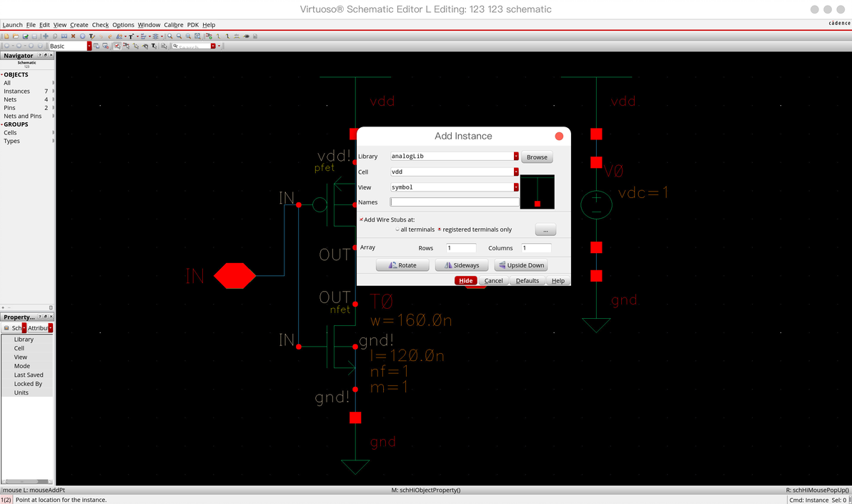Open the Check menu

click(x=100, y=24)
